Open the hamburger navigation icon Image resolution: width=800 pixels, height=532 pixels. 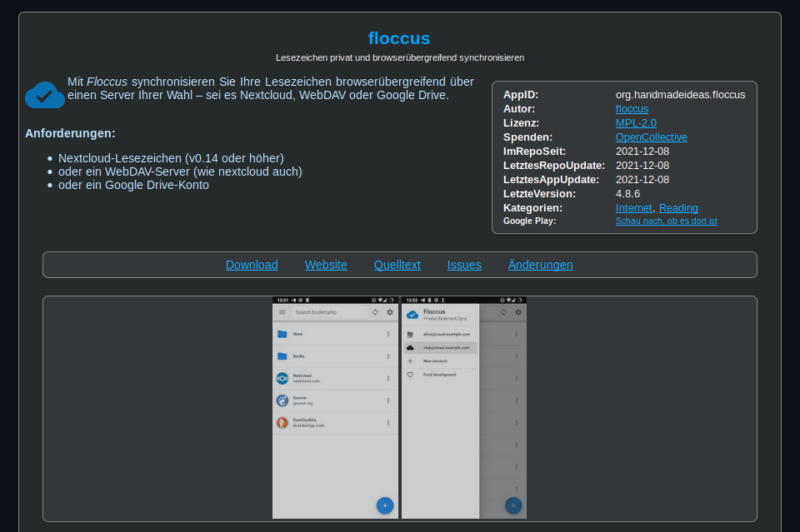pyautogui.click(x=281, y=311)
